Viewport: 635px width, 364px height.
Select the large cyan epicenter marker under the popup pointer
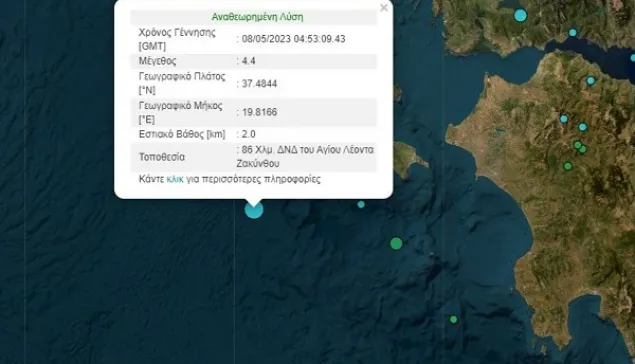pyautogui.click(x=254, y=209)
